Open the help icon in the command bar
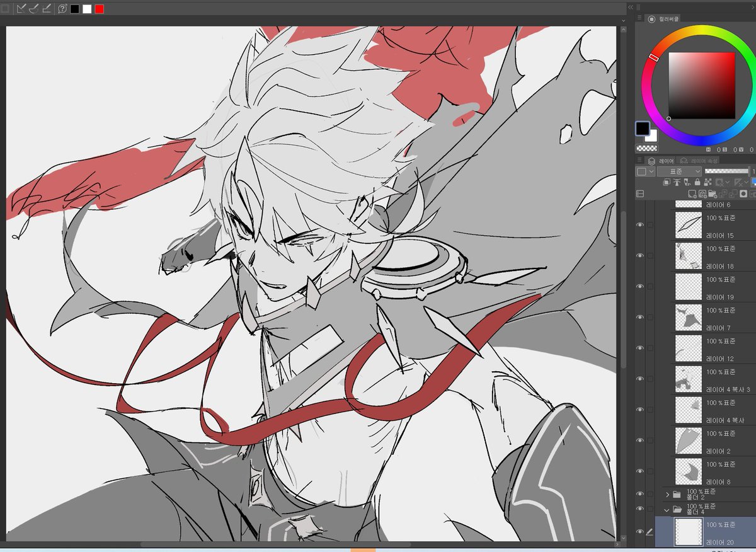Screen dimensions: 756x552 (62, 9)
